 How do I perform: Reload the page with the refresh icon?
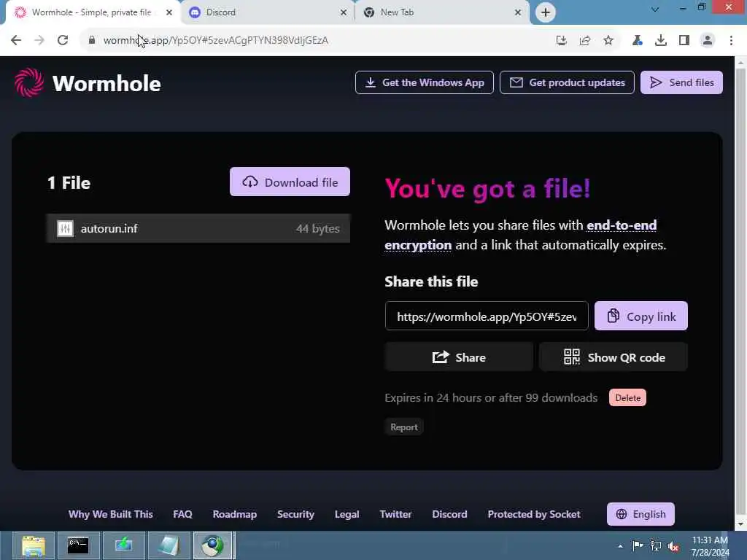click(63, 40)
